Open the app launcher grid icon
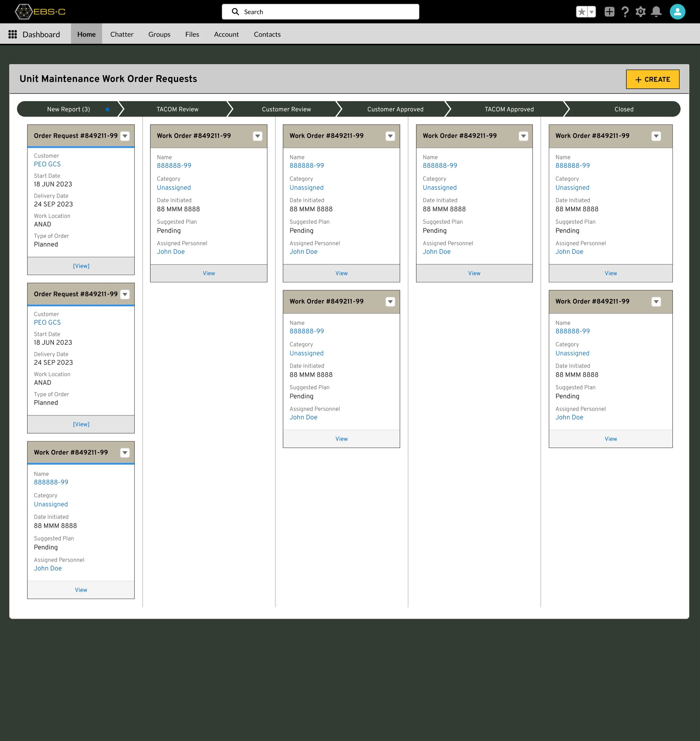 pyautogui.click(x=13, y=34)
